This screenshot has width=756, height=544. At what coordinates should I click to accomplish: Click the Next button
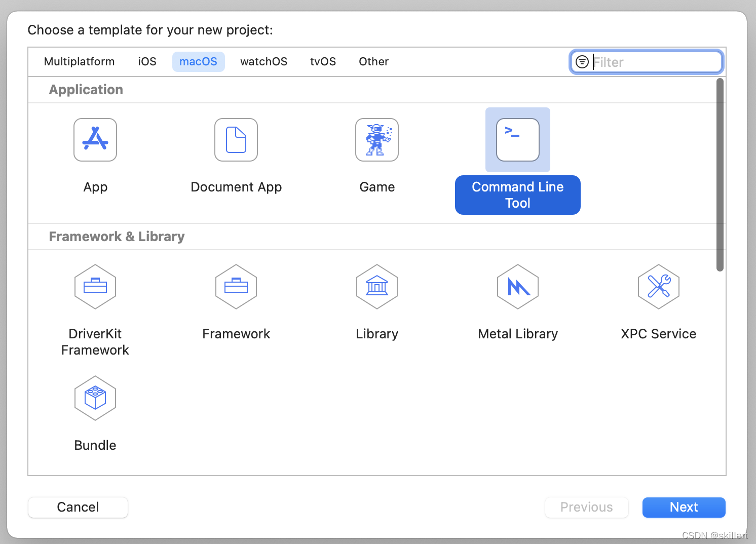click(684, 507)
